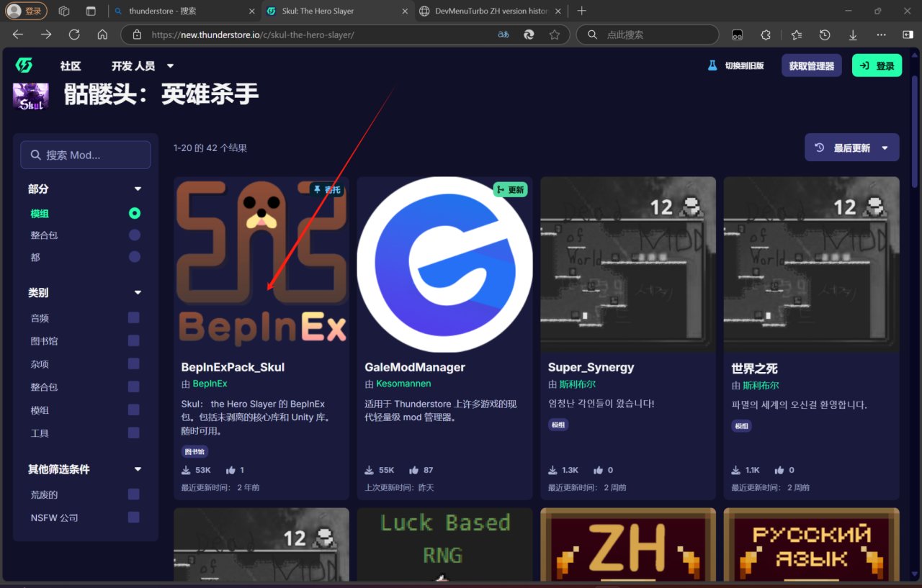Go back to the previous page

[x=18, y=35]
